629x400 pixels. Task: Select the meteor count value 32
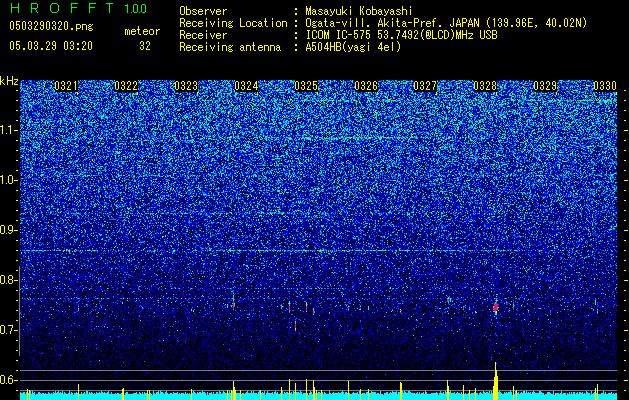(x=145, y=46)
